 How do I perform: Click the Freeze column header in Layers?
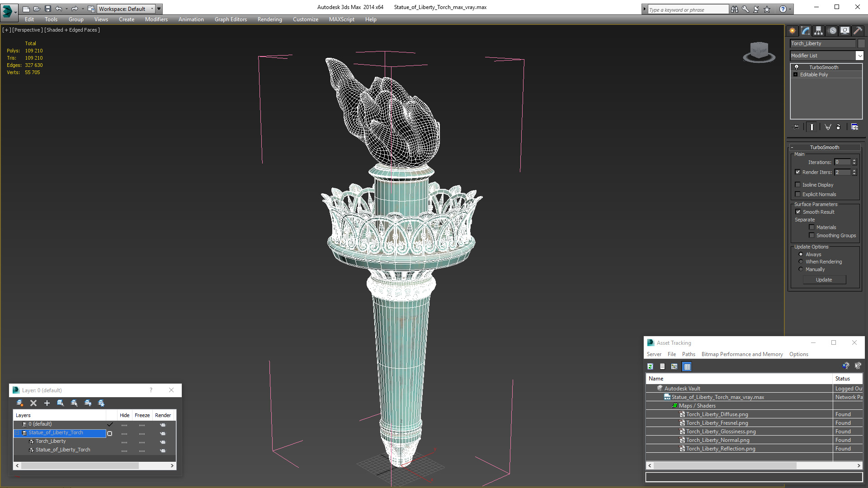tap(142, 415)
